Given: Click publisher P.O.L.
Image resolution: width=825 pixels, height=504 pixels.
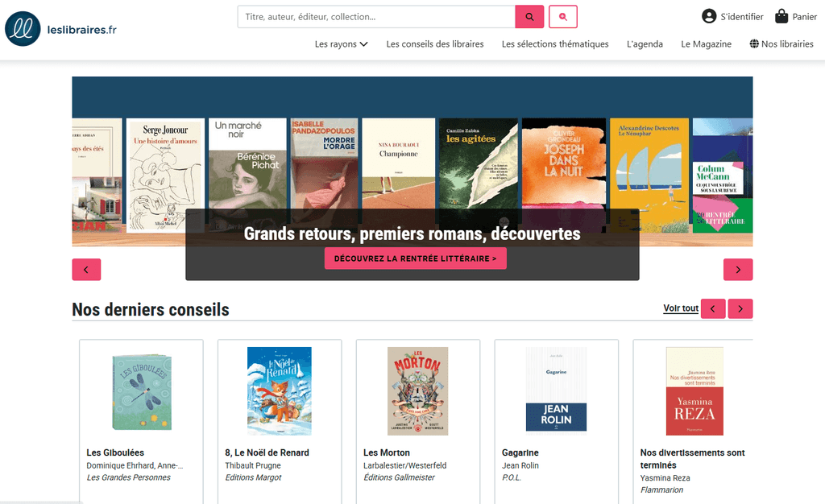Looking at the screenshot, I should click(x=512, y=477).
